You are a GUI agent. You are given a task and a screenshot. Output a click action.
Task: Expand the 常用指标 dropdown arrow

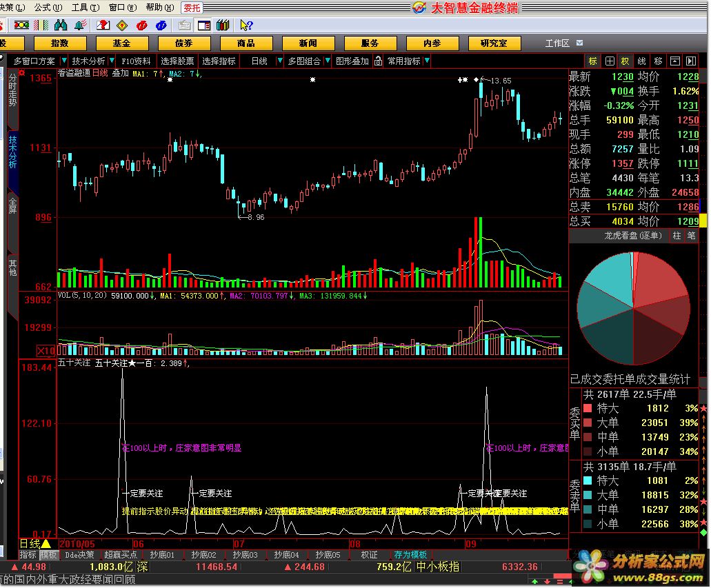coord(427,61)
